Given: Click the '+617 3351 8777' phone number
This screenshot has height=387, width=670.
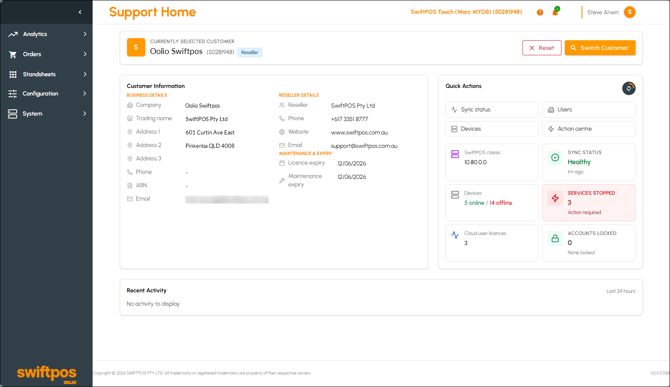Looking at the screenshot, I should [349, 119].
